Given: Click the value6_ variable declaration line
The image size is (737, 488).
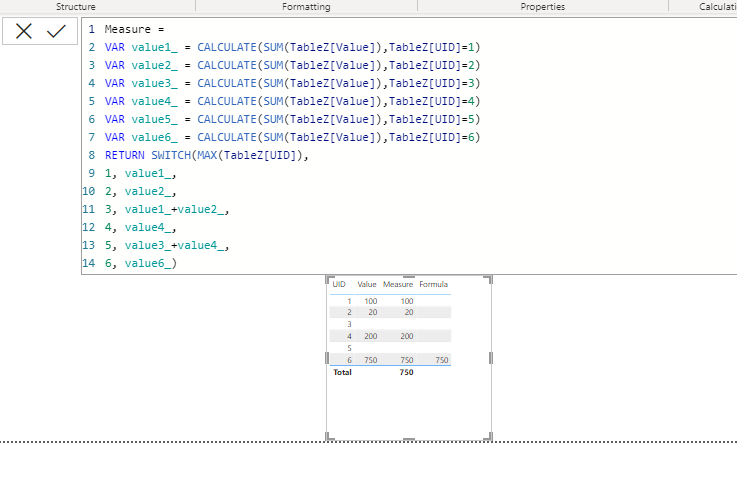Looking at the screenshot, I should point(292,137).
